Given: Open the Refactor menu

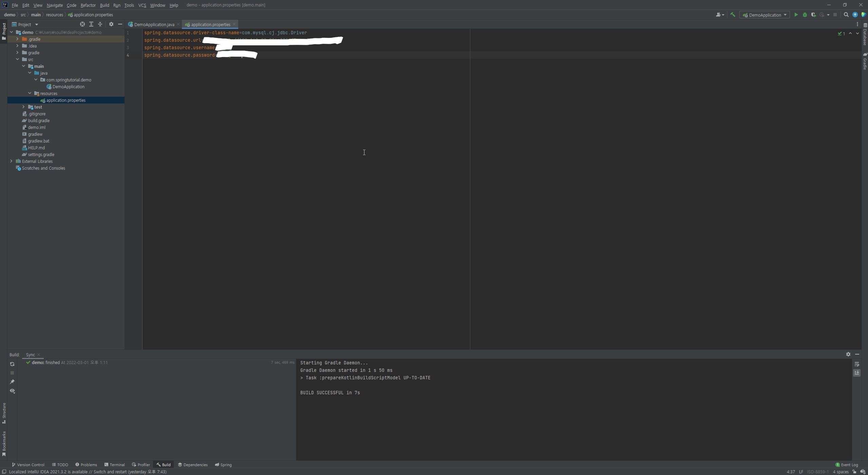Looking at the screenshot, I should [x=88, y=5].
